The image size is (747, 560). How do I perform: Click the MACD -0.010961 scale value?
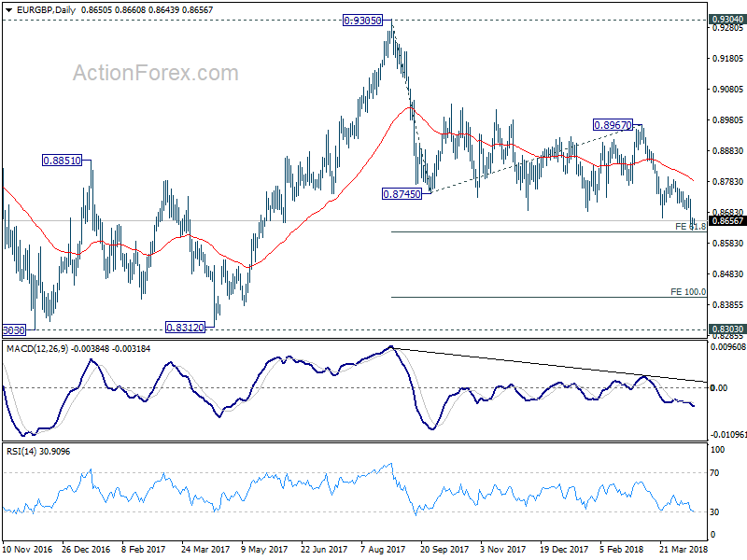728,434
